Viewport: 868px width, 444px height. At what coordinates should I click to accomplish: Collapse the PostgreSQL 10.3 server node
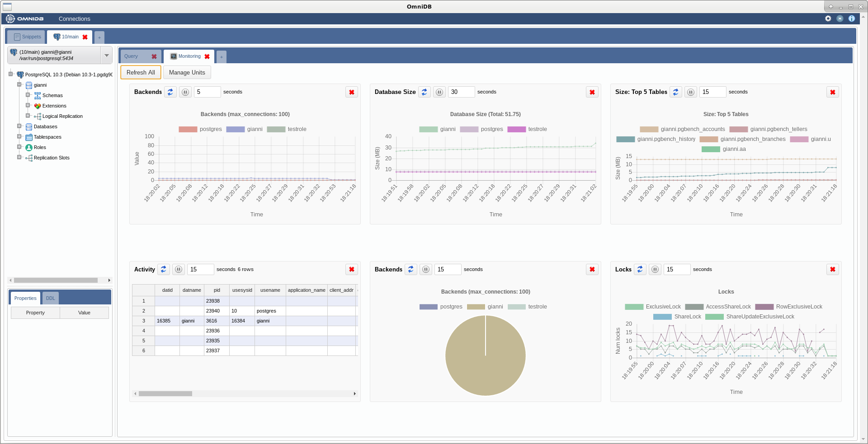tap(10, 74)
